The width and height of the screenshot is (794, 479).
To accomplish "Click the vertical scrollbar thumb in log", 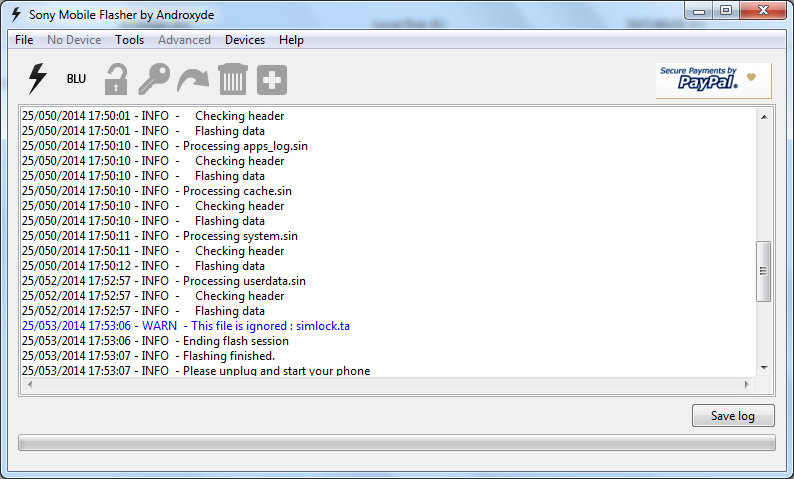I will pos(764,271).
